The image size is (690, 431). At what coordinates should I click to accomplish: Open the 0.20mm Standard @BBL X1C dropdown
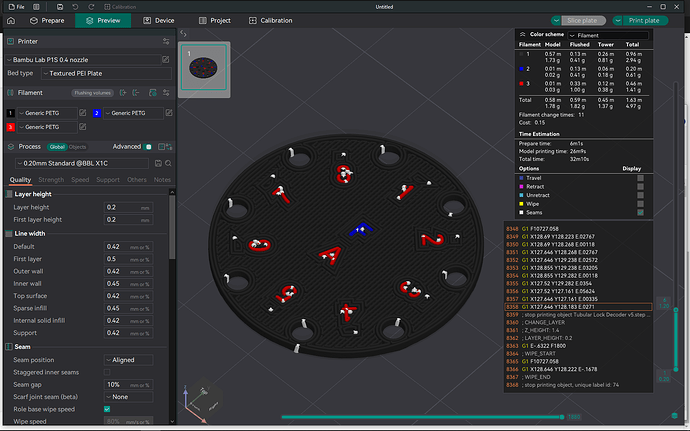[x=82, y=163]
